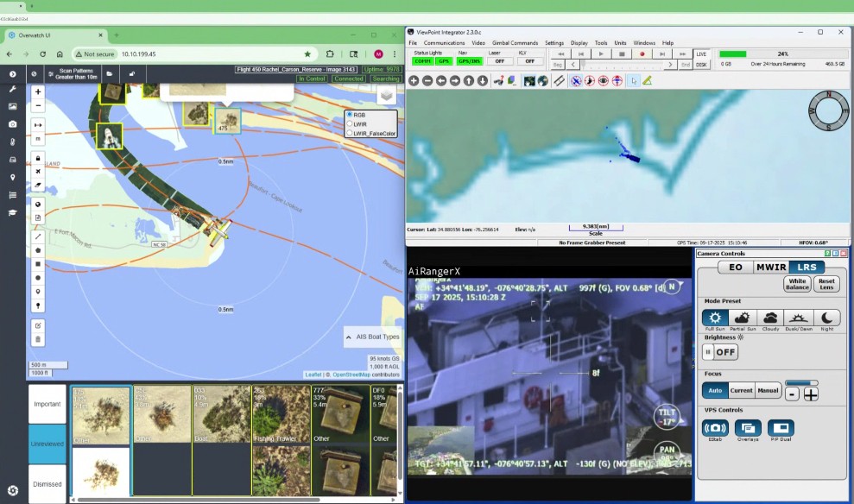The image size is (854, 504).
Task: Select the draw polygon tool on map
Action: point(38,250)
